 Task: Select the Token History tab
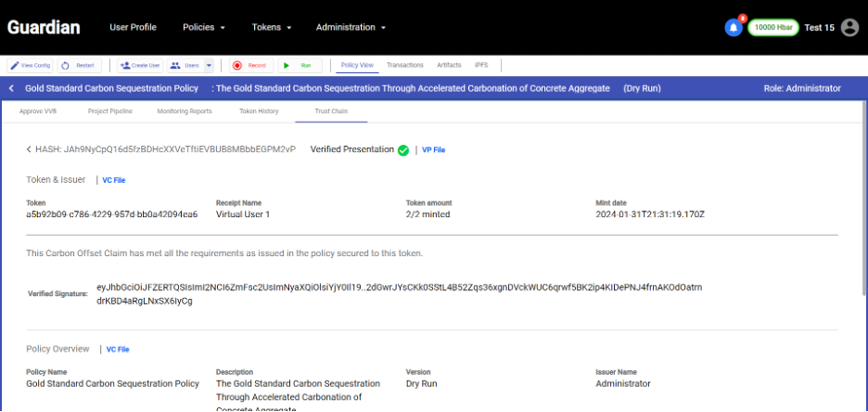pos(261,111)
